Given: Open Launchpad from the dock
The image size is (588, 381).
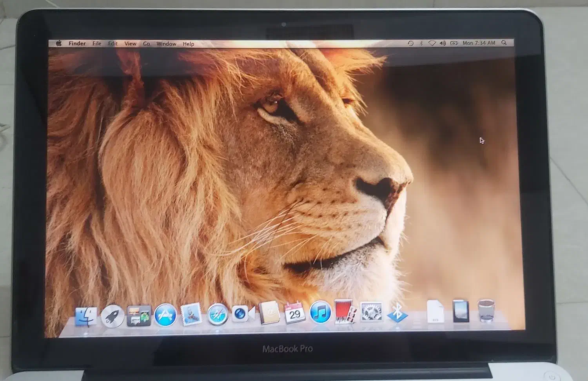Looking at the screenshot, I should (113, 316).
